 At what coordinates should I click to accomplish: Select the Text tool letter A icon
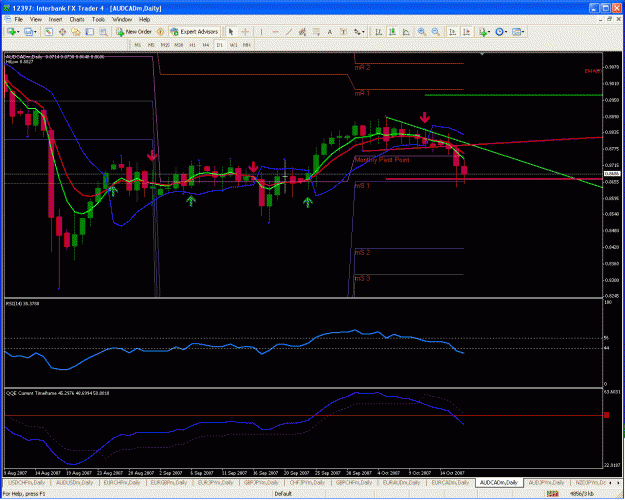click(330, 32)
